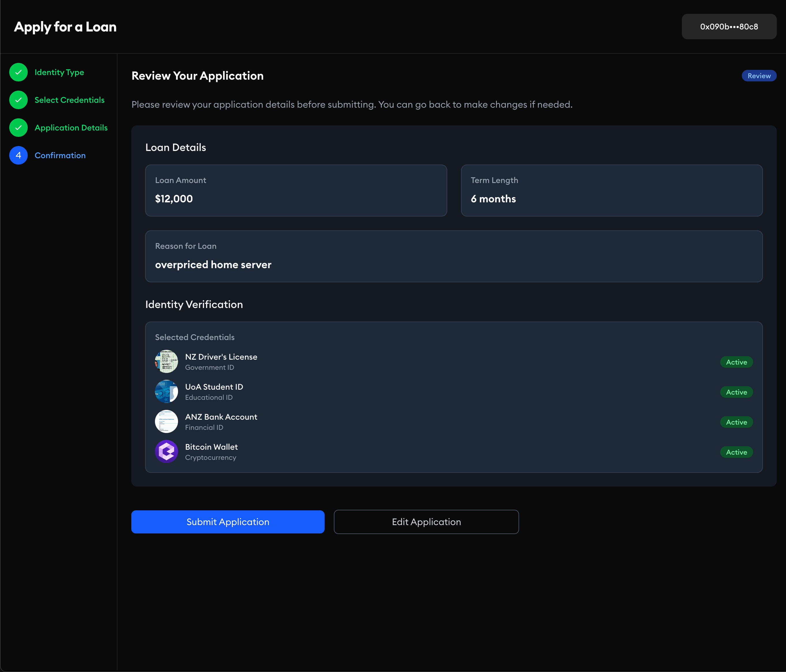Click the Apply for a Loan page title
The width and height of the screenshot is (786, 672).
[65, 27]
